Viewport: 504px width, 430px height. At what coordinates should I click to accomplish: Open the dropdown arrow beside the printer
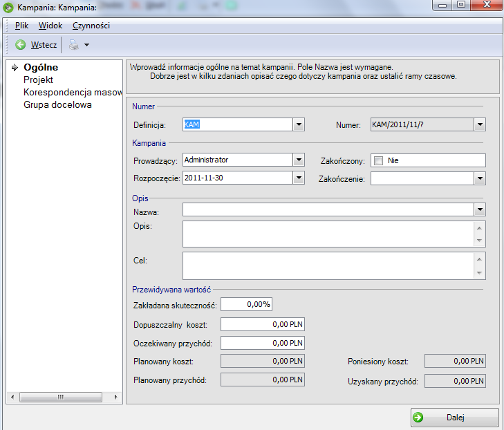86,45
